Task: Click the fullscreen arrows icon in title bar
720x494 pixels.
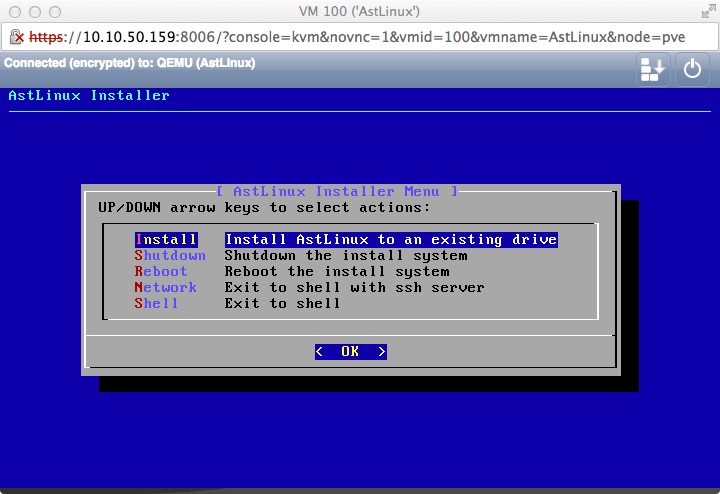Action: 709,12
